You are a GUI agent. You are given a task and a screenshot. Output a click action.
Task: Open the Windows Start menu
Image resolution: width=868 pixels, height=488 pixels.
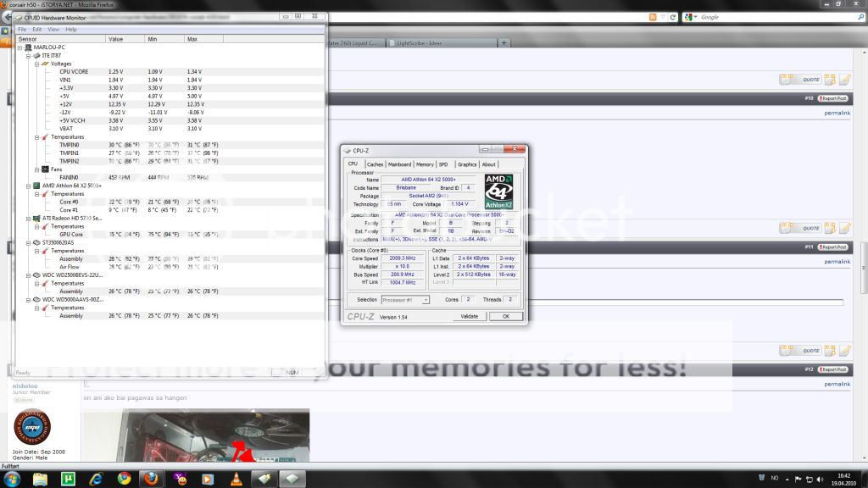tap(12, 479)
